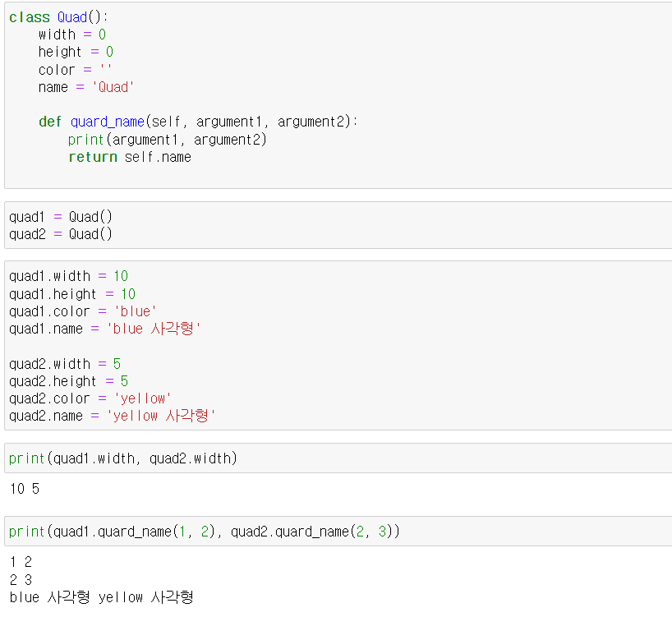Image resolution: width=672 pixels, height=617 pixels.
Task: Click the 'quad2.width = 5' line
Action: tap(65, 364)
